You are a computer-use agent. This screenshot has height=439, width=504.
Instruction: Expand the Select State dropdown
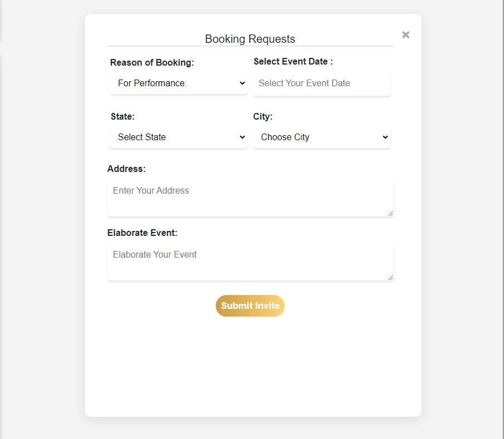tap(178, 137)
